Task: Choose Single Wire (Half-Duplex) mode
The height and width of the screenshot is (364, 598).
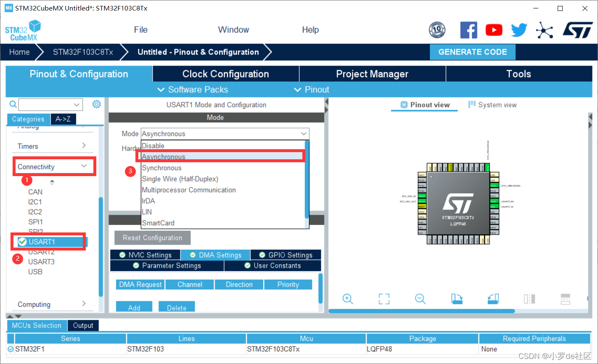Action: [x=223, y=179]
